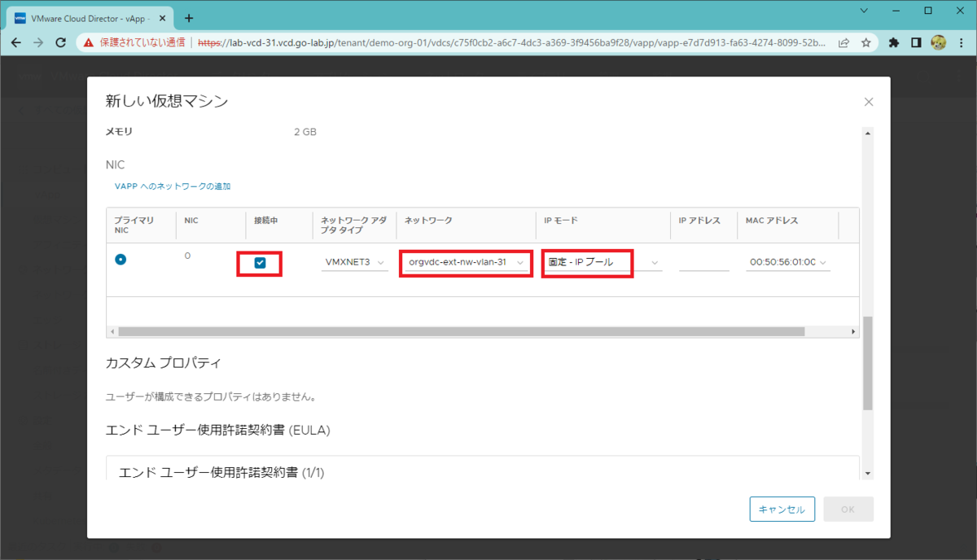Image resolution: width=977 pixels, height=560 pixels.
Task: Uncheck the 接続中 checkbox for NIC 0
Action: click(x=260, y=262)
